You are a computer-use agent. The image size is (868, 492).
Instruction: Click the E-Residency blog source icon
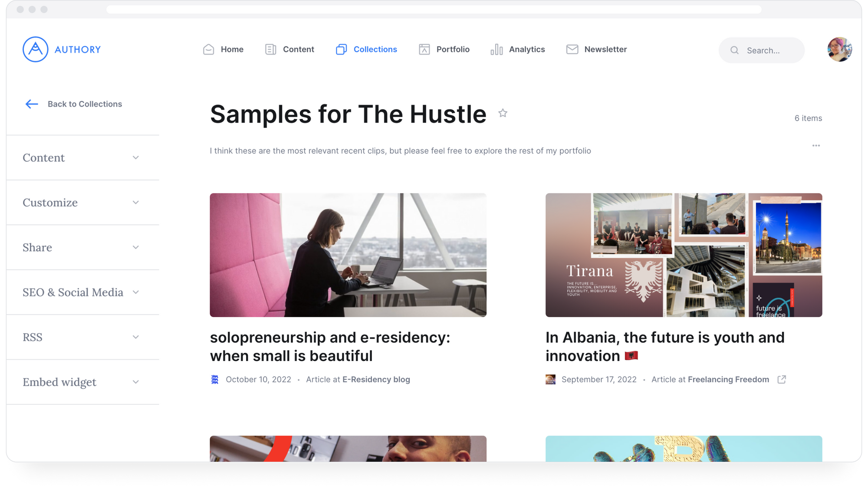click(x=215, y=380)
